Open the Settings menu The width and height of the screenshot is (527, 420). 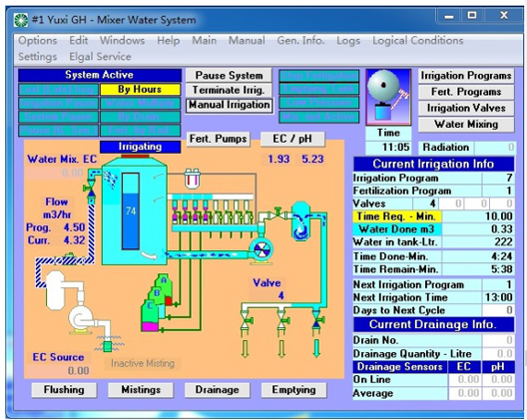(x=38, y=57)
